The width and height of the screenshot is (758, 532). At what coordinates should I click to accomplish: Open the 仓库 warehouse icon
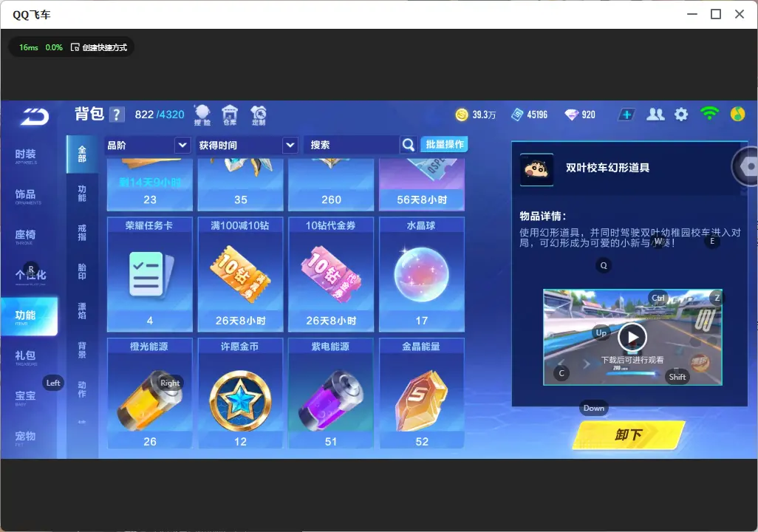pos(230,115)
